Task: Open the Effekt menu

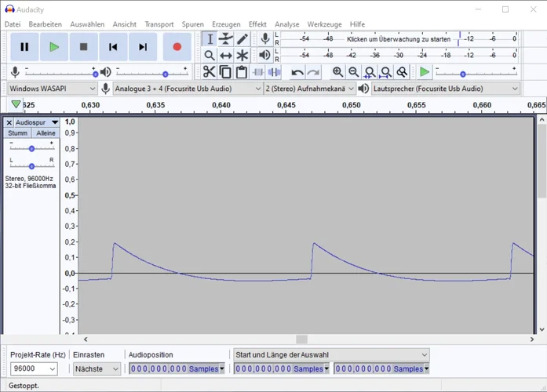Action: 257,24
